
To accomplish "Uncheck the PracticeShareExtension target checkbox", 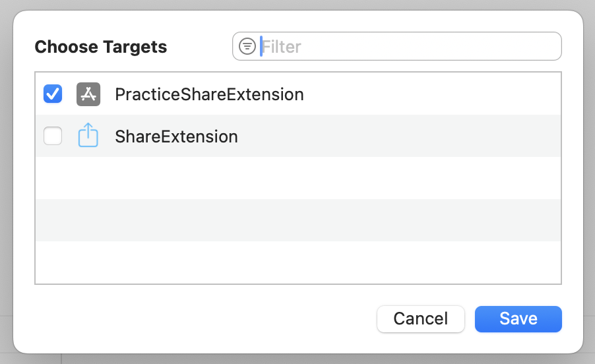I will click(53, 94).
